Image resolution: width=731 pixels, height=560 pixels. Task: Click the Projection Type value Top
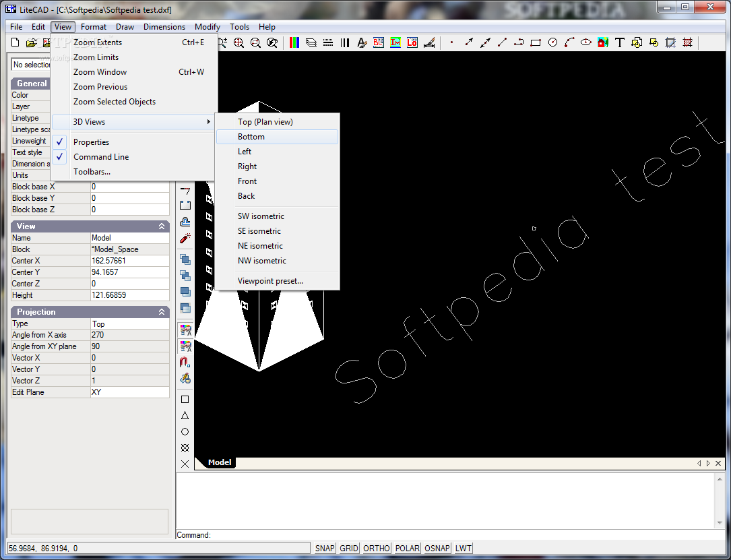tap(129, 323)
